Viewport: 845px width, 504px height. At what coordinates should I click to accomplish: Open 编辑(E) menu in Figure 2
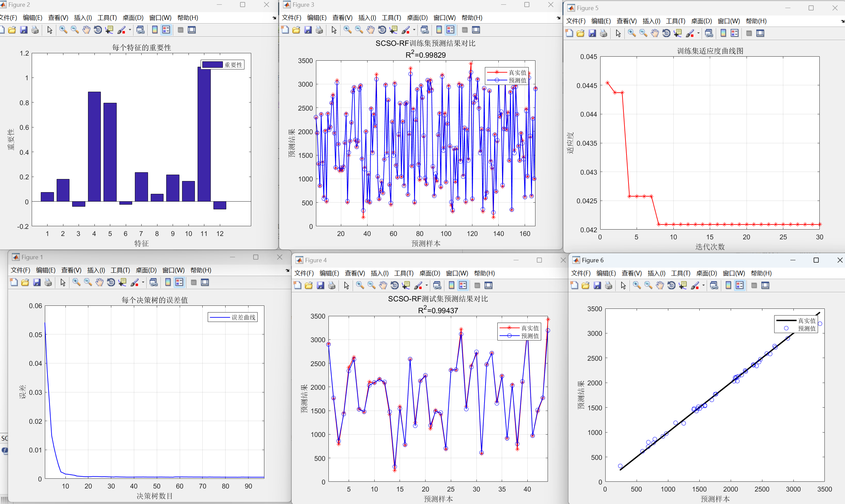click(33, 18)
